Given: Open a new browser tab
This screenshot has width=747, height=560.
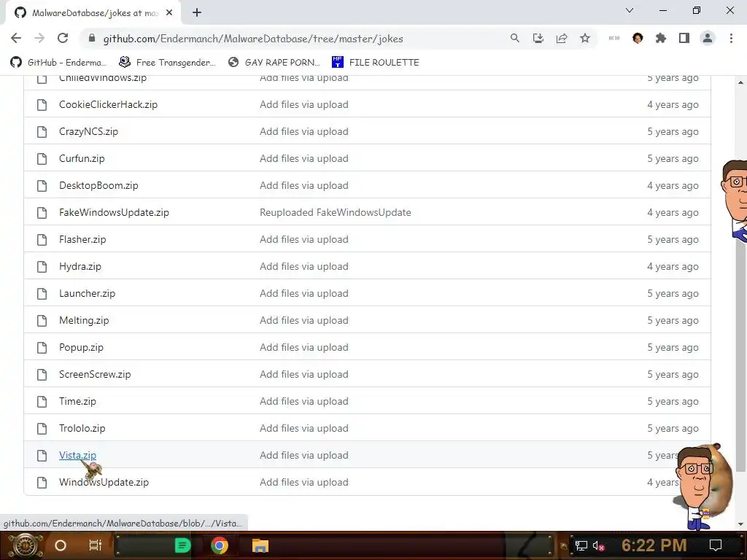Looking at the screenshot, I should coord(197,13).
